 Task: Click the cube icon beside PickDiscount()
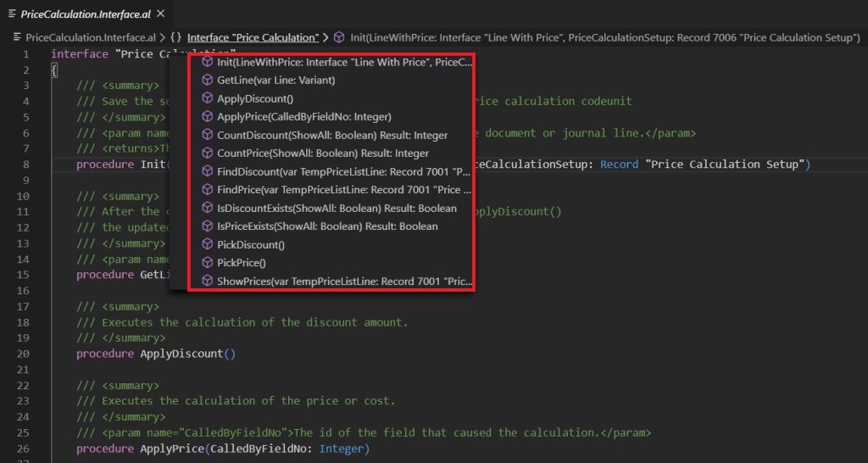point(207,245)
